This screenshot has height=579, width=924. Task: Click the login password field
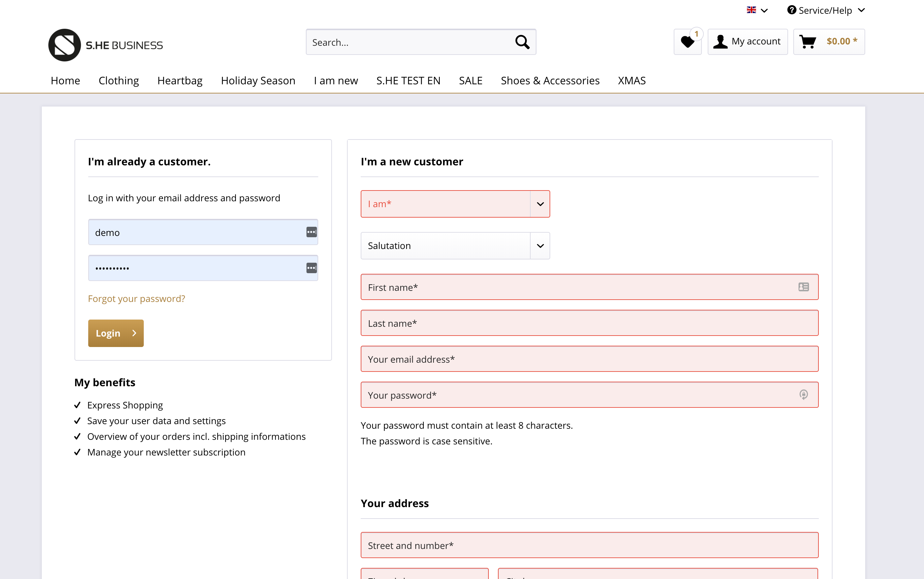(x=203, y=268)
